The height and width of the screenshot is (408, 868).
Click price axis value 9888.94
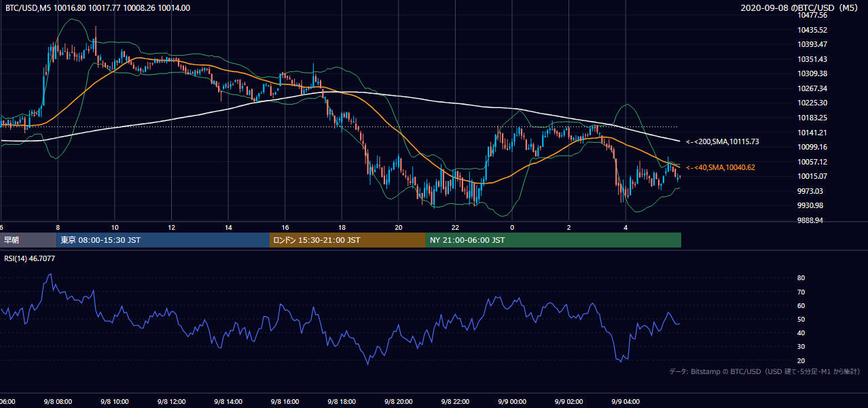[x=810, y=220]
